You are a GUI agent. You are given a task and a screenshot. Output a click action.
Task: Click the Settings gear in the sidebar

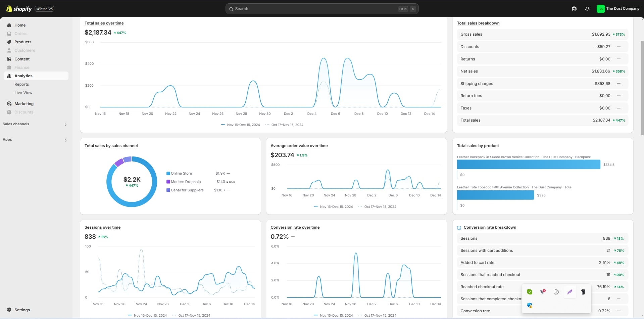click(x=9, y=310)
